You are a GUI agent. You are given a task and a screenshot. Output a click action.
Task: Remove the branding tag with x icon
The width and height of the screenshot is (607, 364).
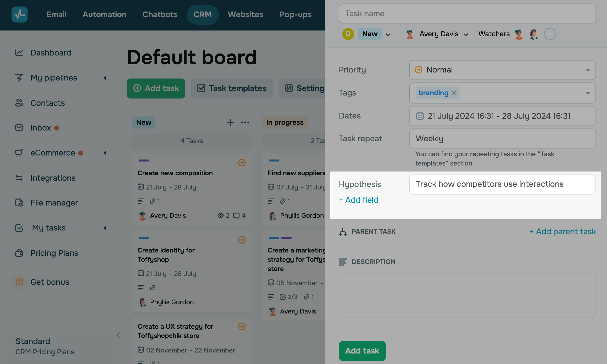pos(454,93)
